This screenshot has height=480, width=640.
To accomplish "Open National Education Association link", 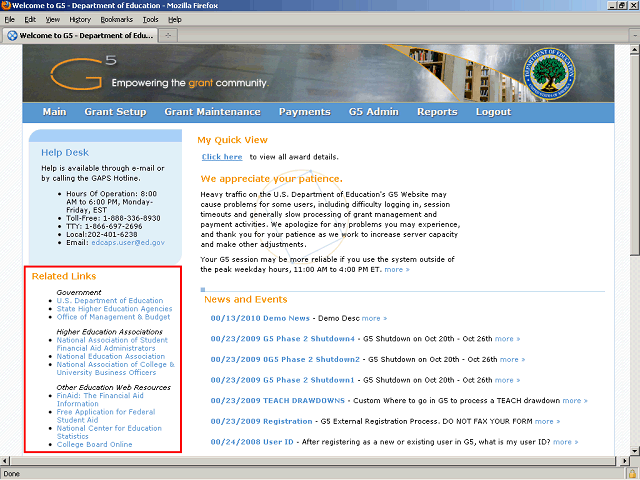I will (x=111, y=356).
